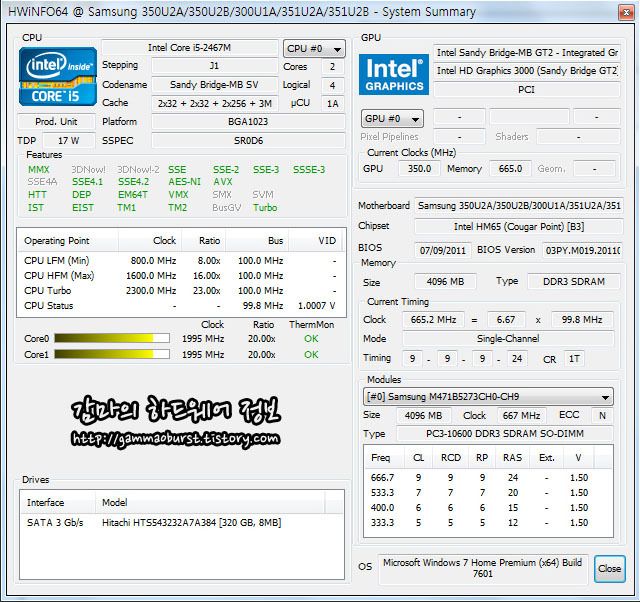
Task: Click the BIOS Version 03PY.M019 field
Action: (582, 250)
